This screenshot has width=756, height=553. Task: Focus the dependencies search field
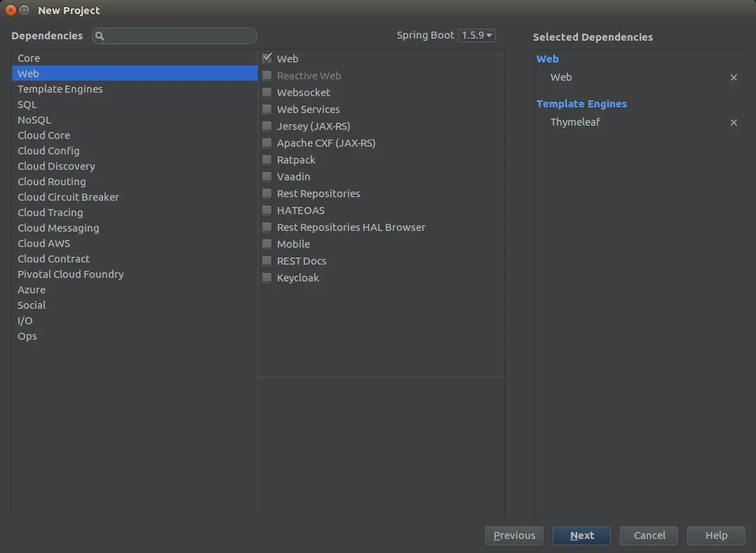click(175, 36)
